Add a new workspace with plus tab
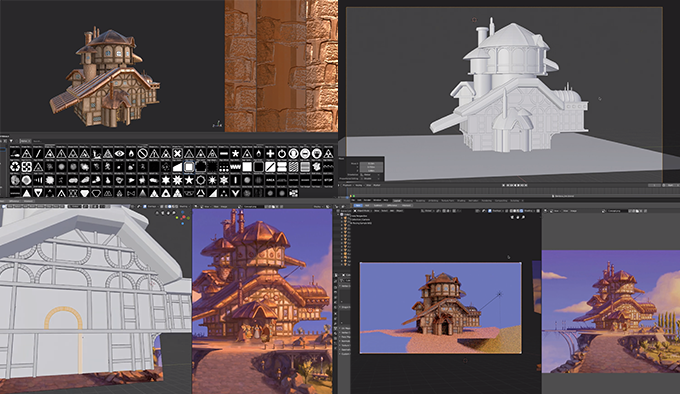 pyautogui.click(x=523, y=200)
